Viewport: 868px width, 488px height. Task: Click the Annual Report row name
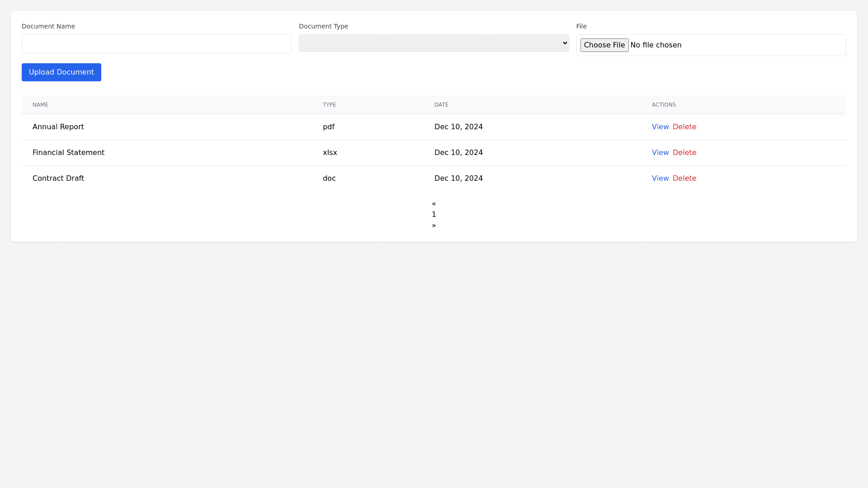pyautogui.click(x=58, y=127)
